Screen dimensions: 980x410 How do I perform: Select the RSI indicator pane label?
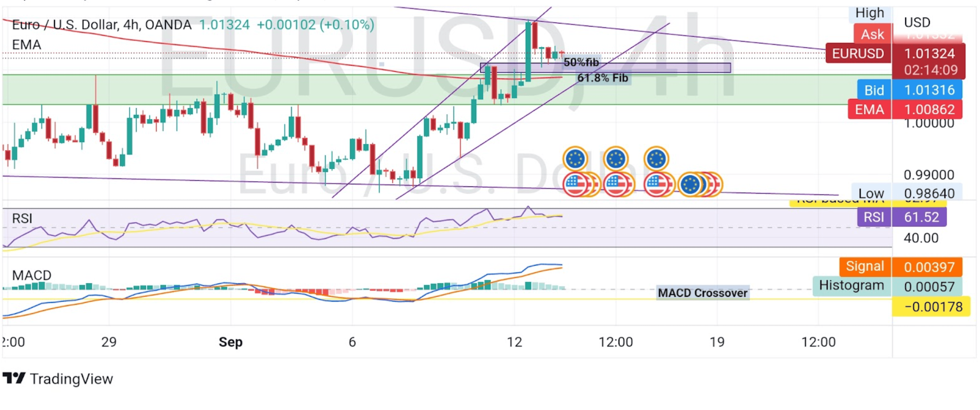pyautogui.click(x=22, y=218)
